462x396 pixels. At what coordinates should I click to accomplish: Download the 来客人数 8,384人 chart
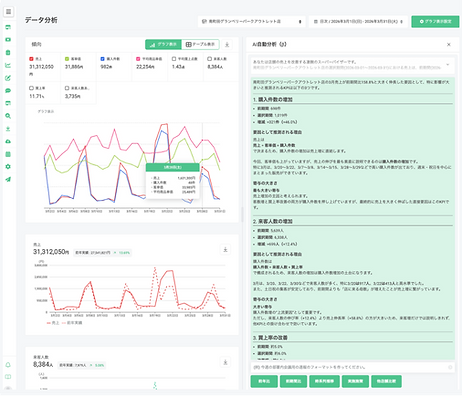(225, 362)
